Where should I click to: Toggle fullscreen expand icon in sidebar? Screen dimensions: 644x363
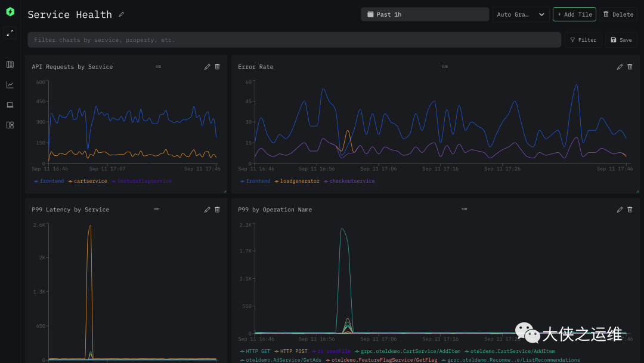point(10,32)
